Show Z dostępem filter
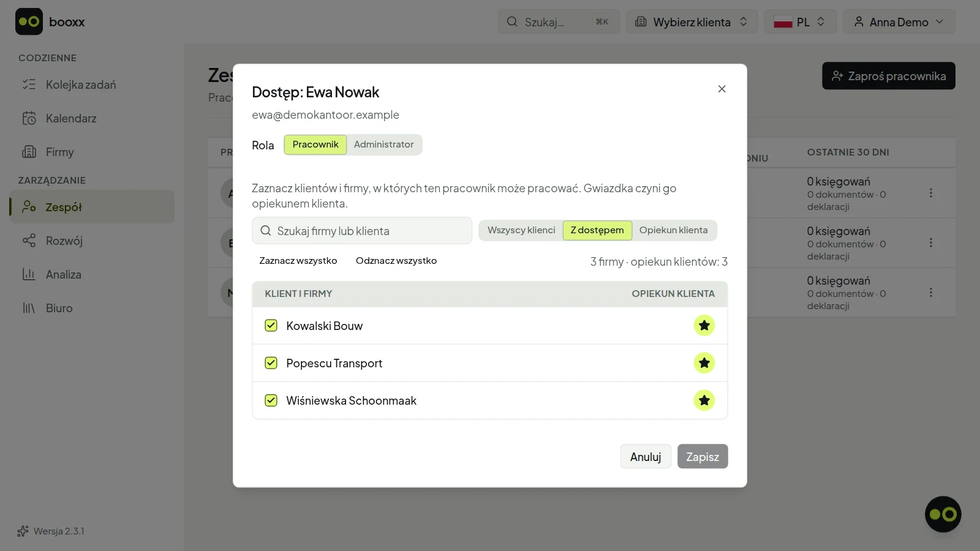Screen dimensions: 980x551 (x=597, y=230)
